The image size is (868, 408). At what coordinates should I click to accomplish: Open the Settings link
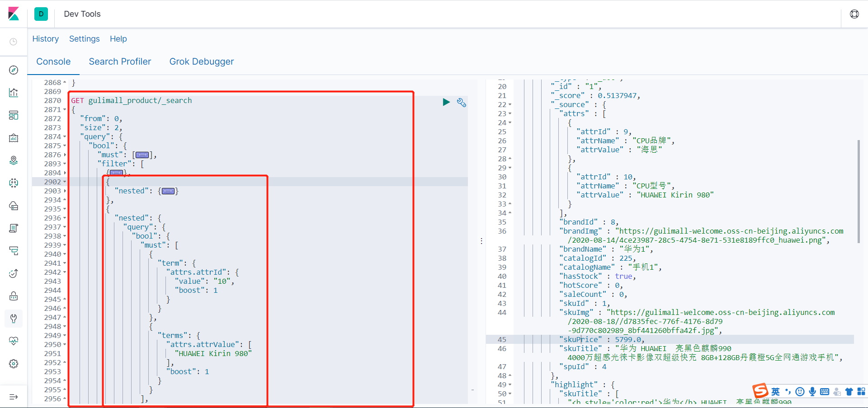pyautogui.click(x=85, y=39)
